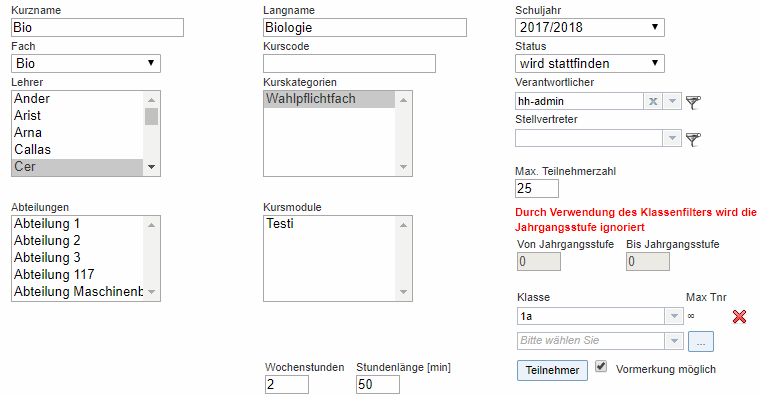The height and width of the screenshot is (397, 759).
Task: Click the Stundenlänge field
Action: click(378, 384)
